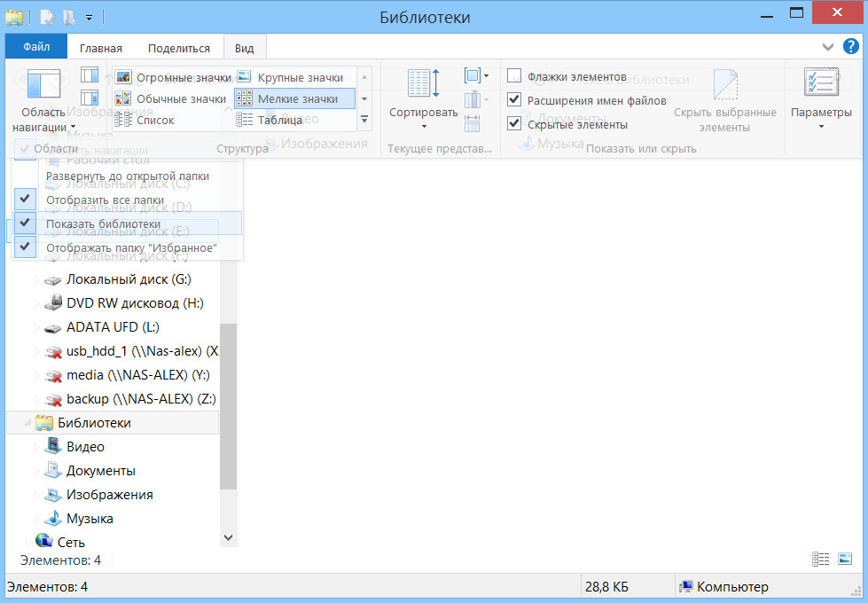
Task: Click the New folder icon in title bar
Action: click(70, 17)
